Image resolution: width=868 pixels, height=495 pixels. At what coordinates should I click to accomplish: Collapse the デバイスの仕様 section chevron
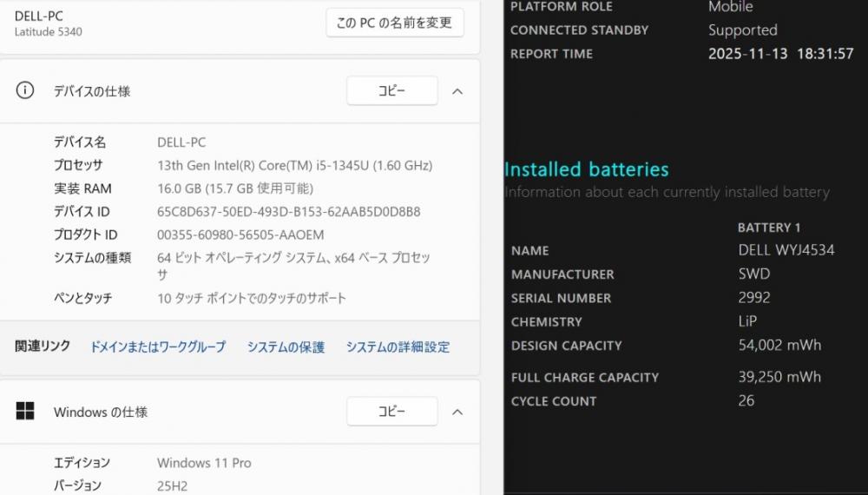[457, 91]
